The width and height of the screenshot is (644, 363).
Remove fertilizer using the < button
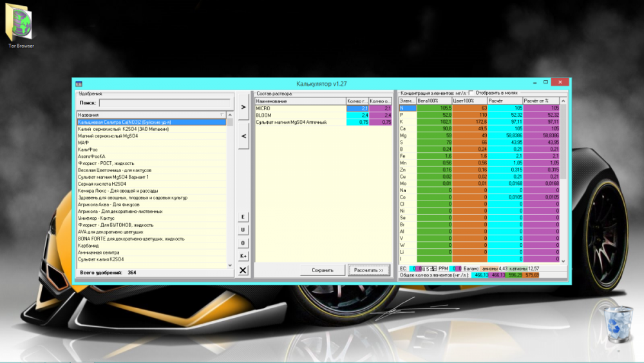(243, 136)
